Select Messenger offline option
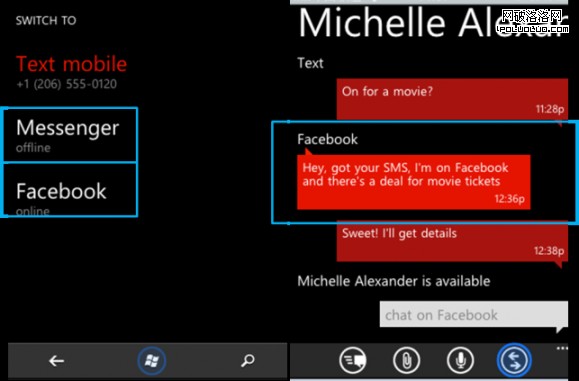Viewport: 579px width, 381px height. point(70,135)
